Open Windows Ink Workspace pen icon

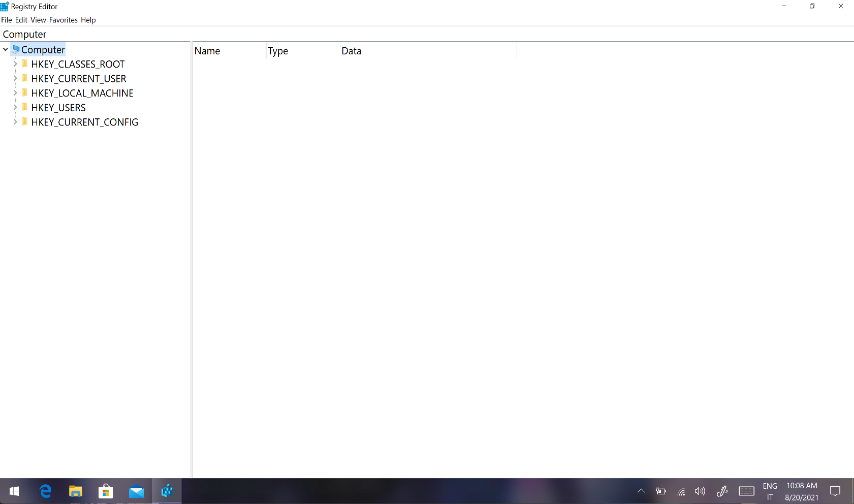tap(722, 491)
